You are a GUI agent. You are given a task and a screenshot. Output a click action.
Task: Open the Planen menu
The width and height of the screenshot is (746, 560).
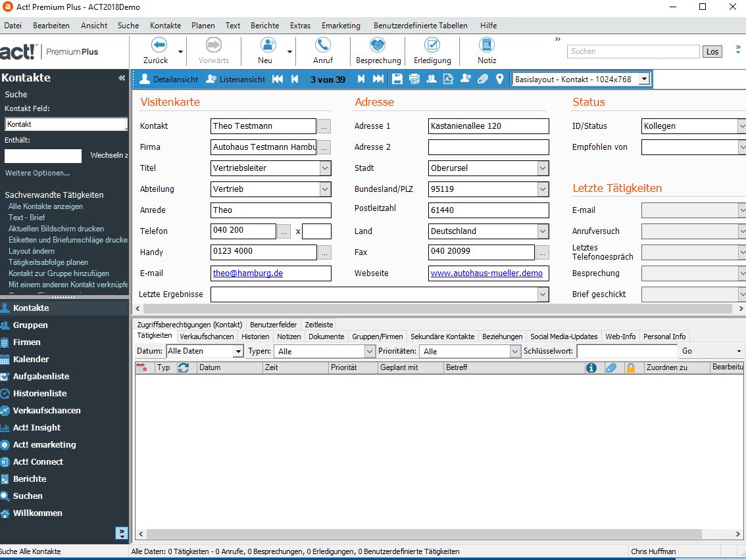click(203, 26)
